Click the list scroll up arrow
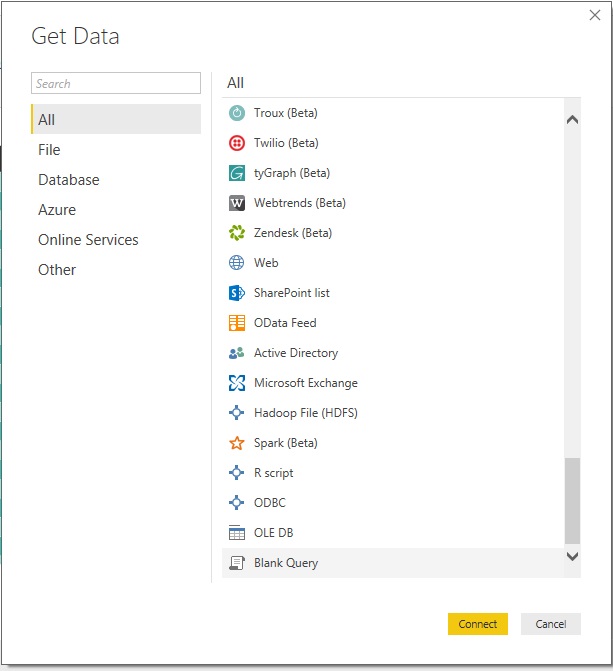 tap(572, 120)
